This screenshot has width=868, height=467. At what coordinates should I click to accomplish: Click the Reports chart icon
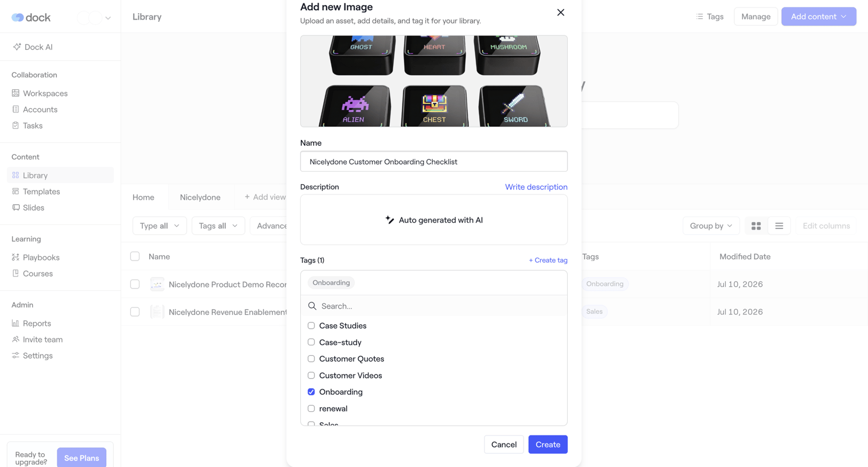[x=15, y=323]
